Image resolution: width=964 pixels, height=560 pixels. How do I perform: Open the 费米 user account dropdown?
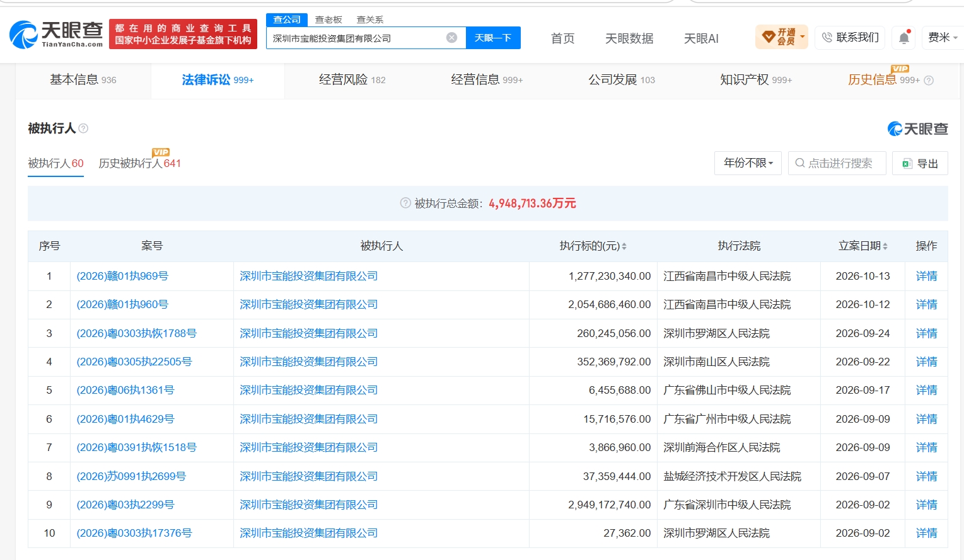pos(943,38)
